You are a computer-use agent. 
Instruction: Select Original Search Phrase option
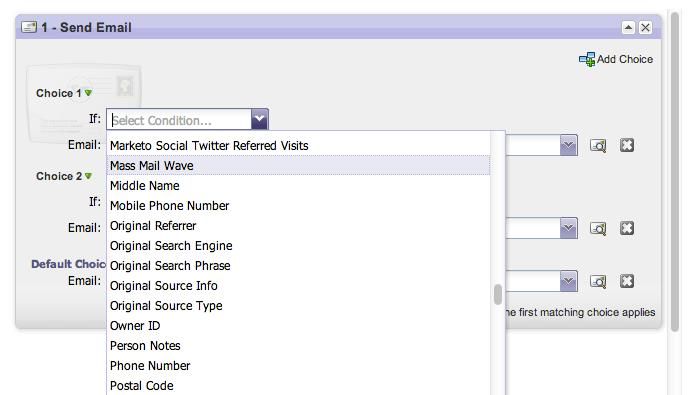click(x=298, y=266)
